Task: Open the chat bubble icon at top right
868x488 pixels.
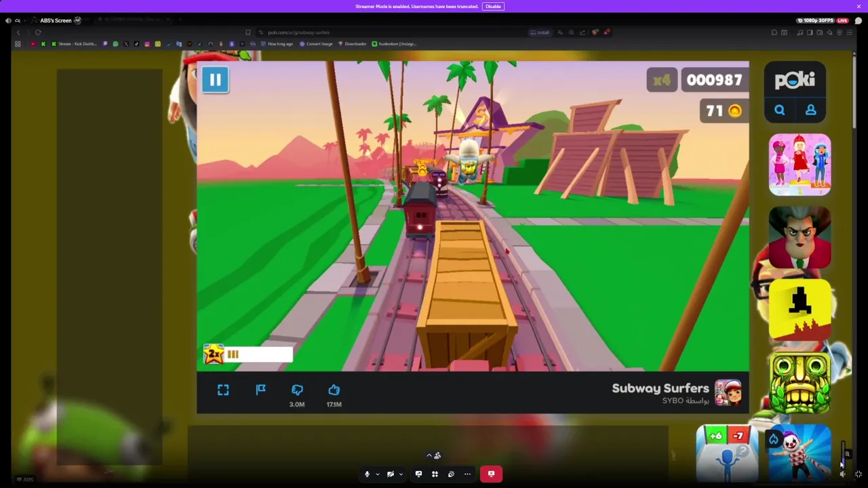Action: tap(858, 20)
